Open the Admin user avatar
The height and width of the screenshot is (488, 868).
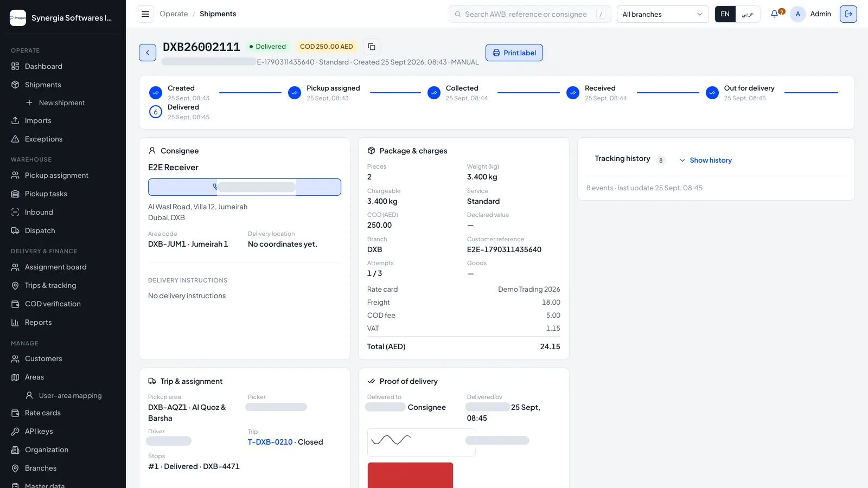pyautogui.click(x=797, y=14)
